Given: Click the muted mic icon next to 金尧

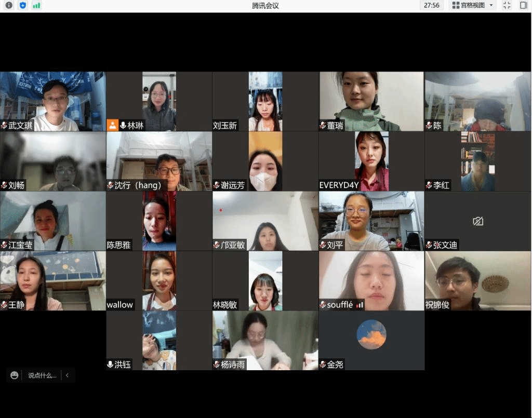Looking at the screenshot, I should (323, 365).
